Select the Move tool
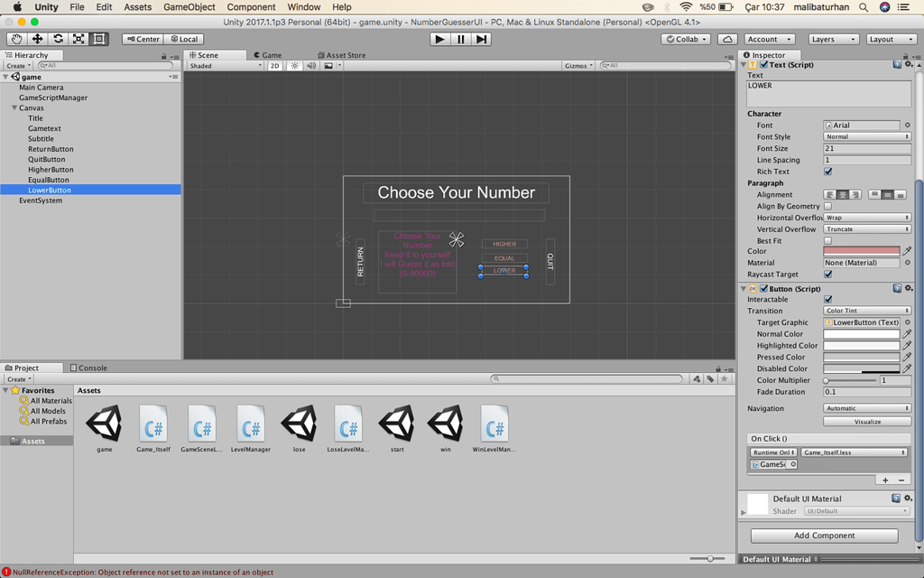Viewport: 924px width, 578px height. pos(37,39)
